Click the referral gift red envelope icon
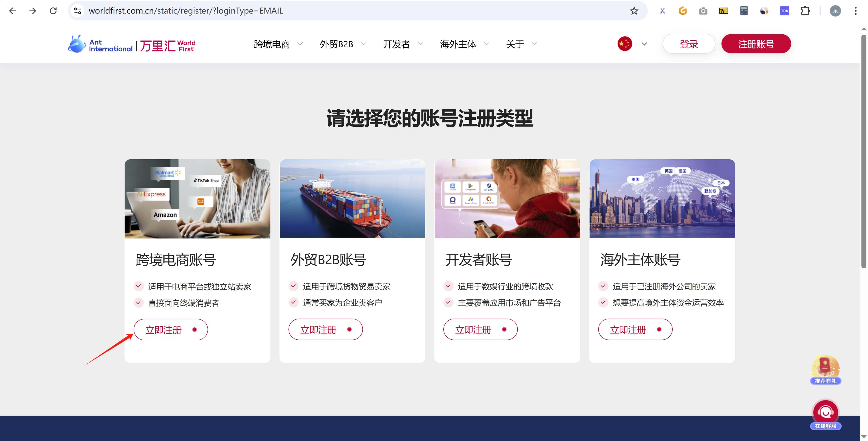Screen dimensions: 868x441 [825, 370]
